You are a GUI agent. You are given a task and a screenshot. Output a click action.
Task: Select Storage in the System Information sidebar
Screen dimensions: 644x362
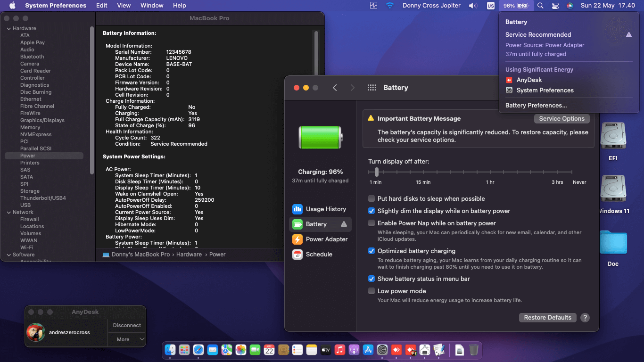(30, 191)
